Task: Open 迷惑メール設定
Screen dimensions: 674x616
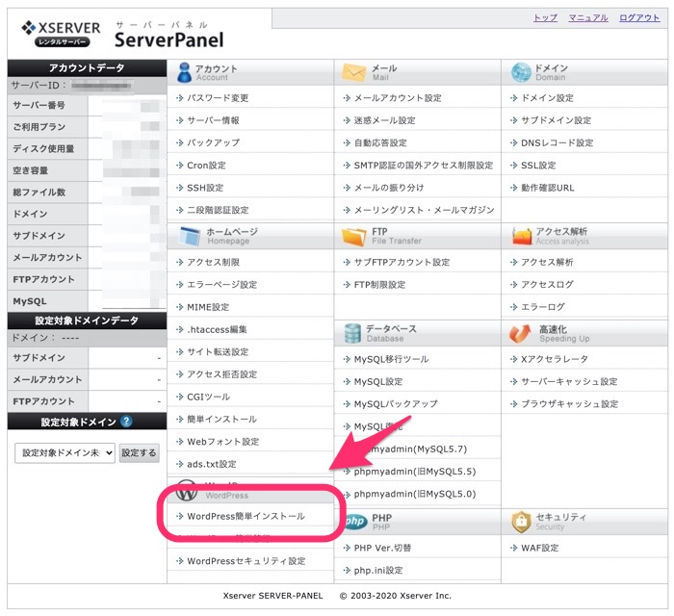Action: click(385, 120)
